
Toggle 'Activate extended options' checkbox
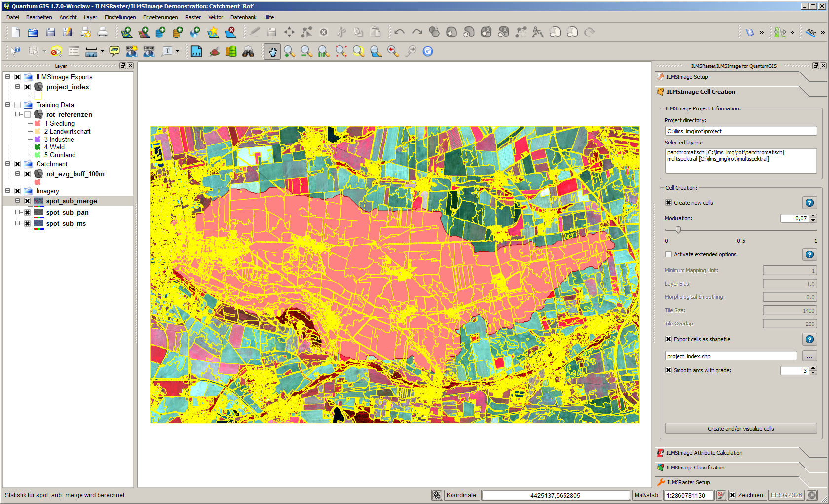pos(668,254)
